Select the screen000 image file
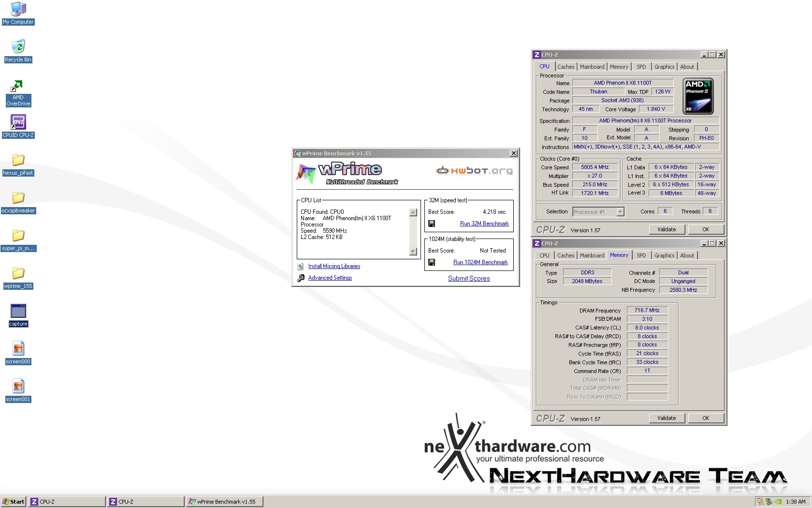Viewport: 812px width, 508px height. coord(18,353)
